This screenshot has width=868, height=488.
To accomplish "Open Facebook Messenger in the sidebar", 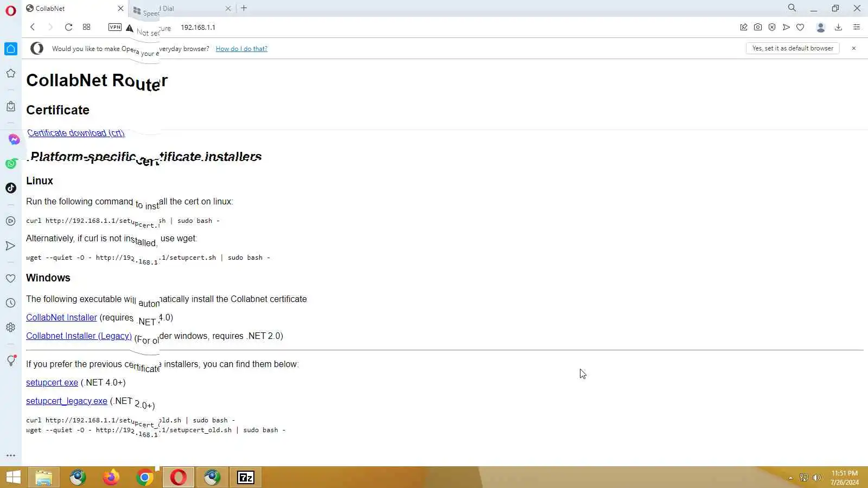I will [x=14, y=139].
